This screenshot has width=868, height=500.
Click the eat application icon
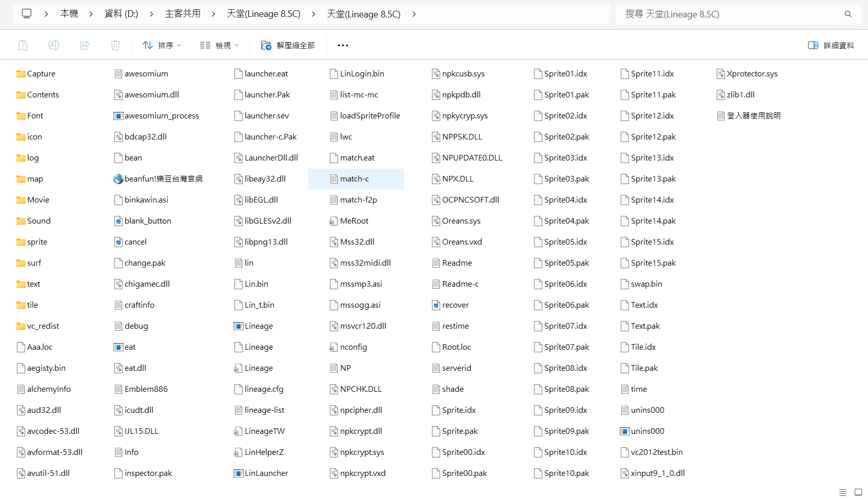tap(119, 347)
